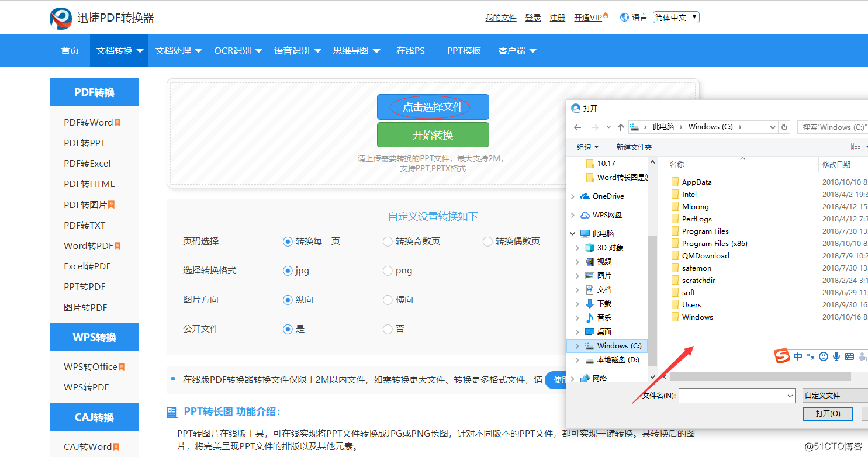This screenshot has height=457, width=868.
Task: Expand the 本地磁盘 (D:) tree node
Action: [577, 360]
